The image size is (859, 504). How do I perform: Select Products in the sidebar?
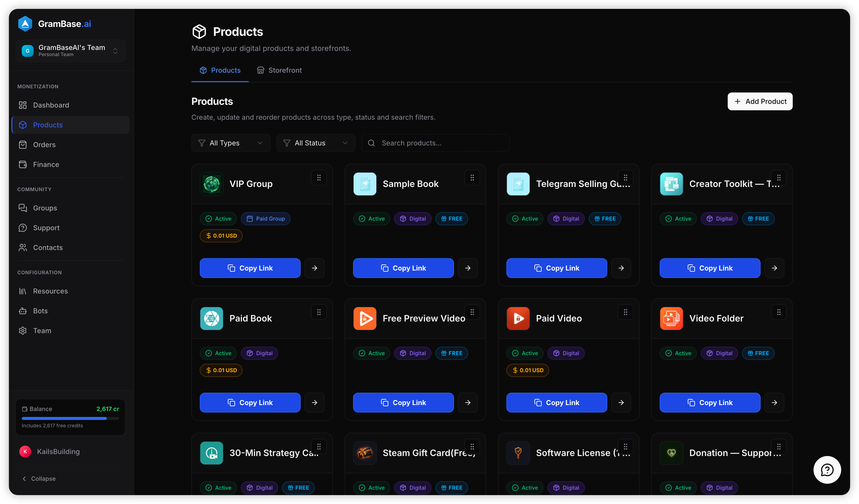(x=70, y=125)
